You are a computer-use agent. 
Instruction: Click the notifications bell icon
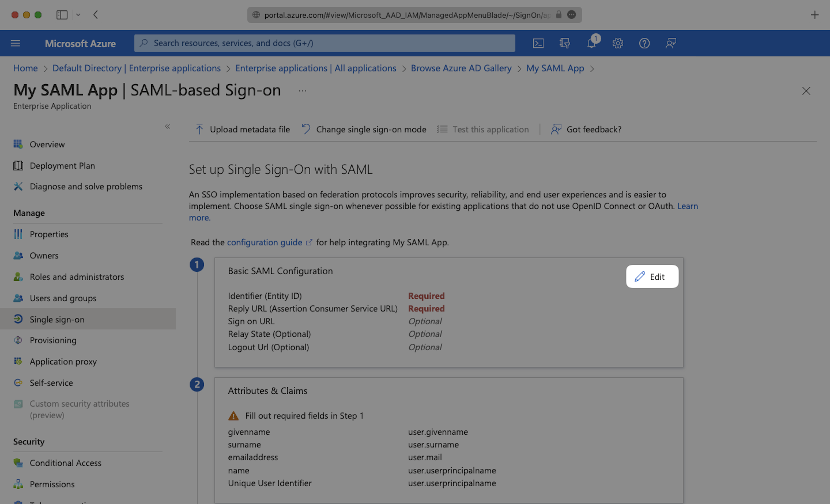[591, 43]
